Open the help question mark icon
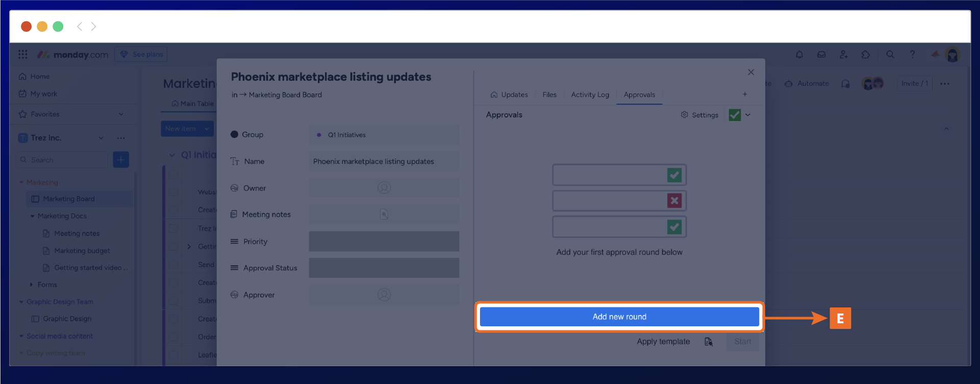This screenshot has width=980, height=384. [x=912, y=55]
